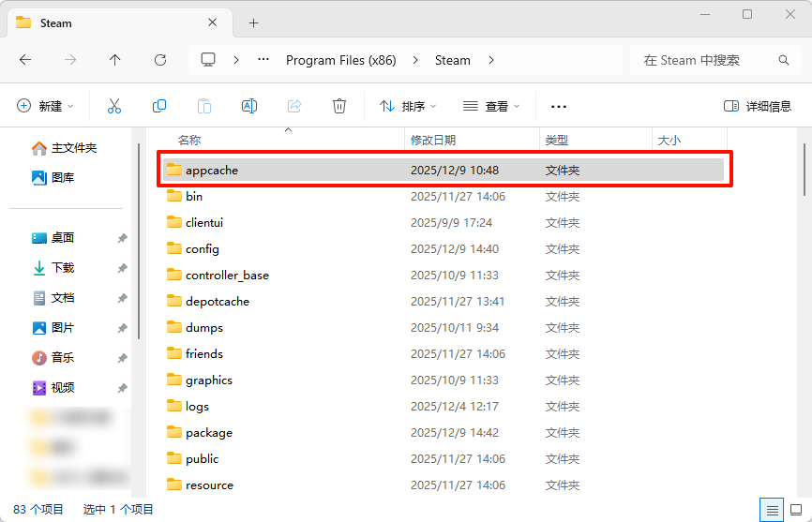The width and height of the screenshot is (812, 522).
Task: Select the public folder
Action: (x=444, y=459)
